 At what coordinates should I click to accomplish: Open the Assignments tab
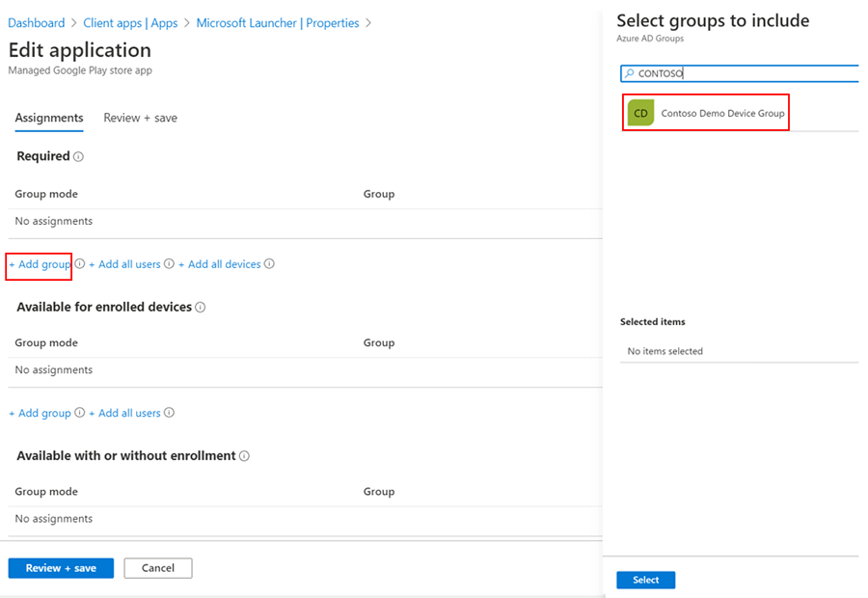tap(49, 118)
